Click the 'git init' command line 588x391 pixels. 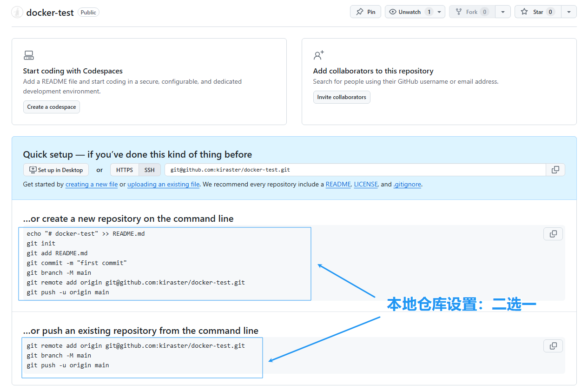(x=41, y=243)
